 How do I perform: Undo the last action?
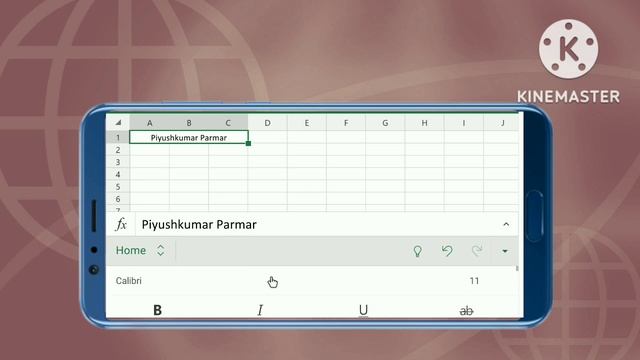point(447,250)
